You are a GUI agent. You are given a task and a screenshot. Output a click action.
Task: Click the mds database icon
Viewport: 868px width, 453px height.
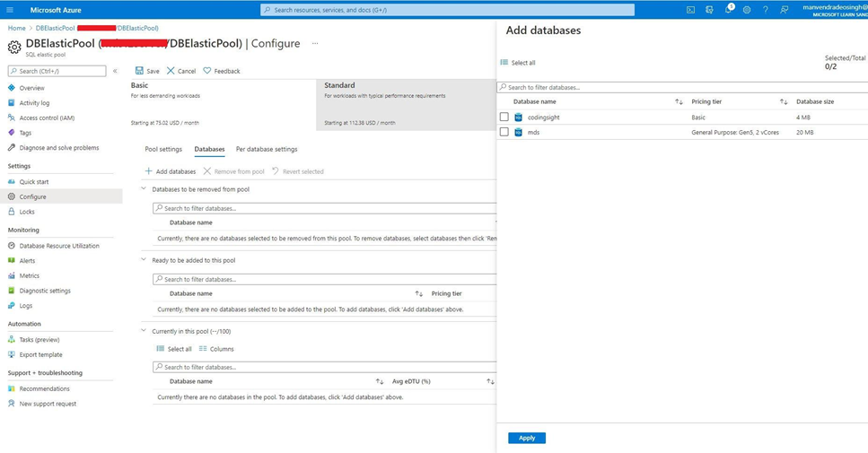pyautogui.click(x=518, y=132)
